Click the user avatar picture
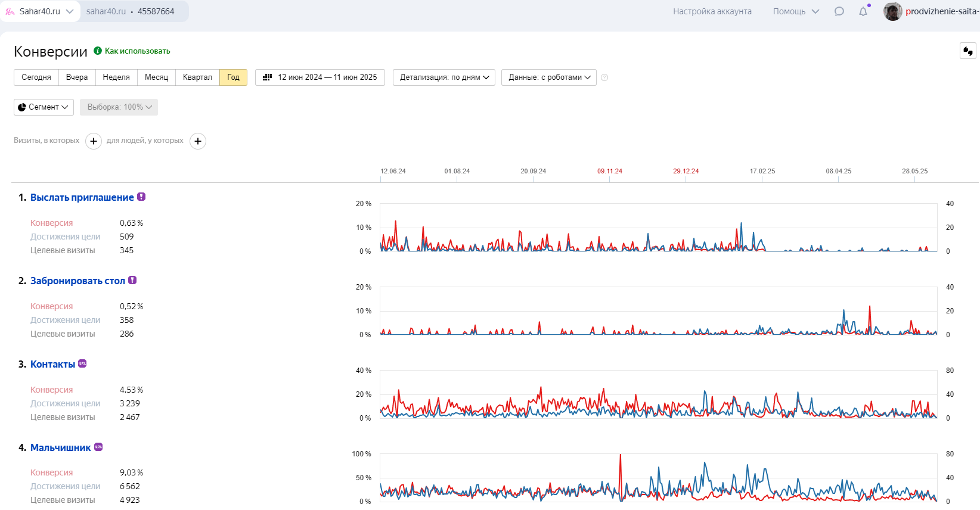The image size is (980, 510). pos(892,11)
